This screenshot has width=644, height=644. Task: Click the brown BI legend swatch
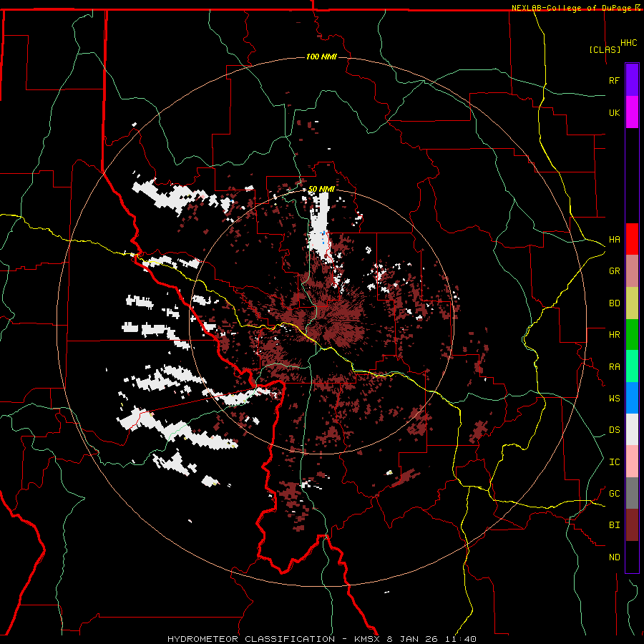point(632,525)
